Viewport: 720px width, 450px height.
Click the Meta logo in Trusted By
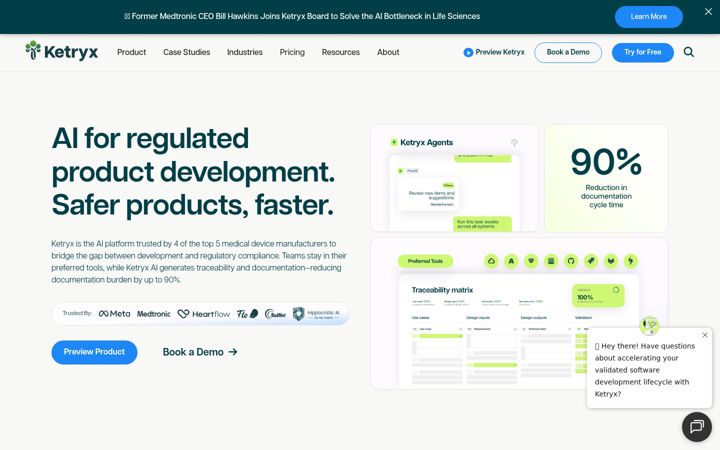click(114, 314)
